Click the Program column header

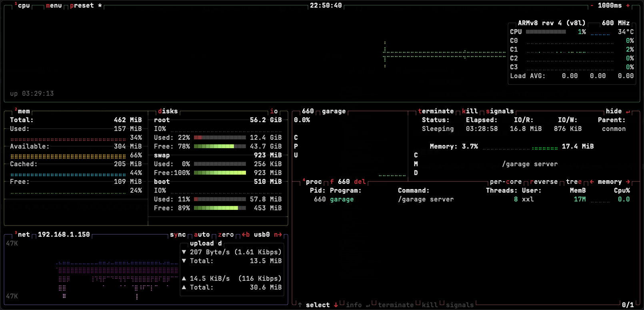point(346,191)
